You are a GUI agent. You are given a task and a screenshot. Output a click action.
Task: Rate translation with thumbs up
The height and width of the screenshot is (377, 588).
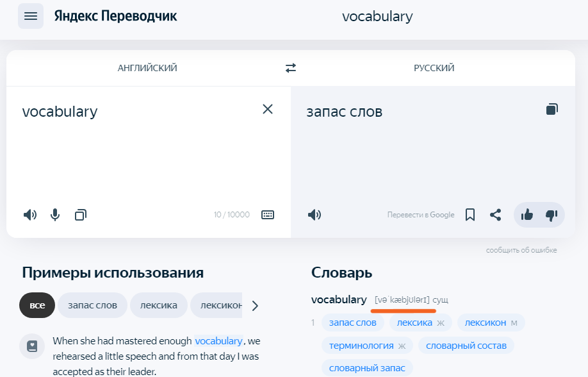(x=527, y=215)
